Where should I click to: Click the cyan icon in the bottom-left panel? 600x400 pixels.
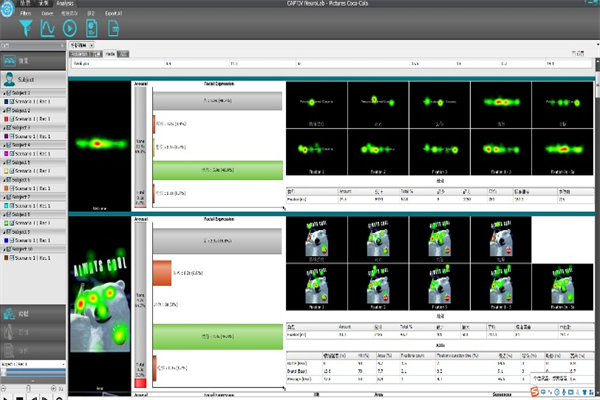point(9,314)
